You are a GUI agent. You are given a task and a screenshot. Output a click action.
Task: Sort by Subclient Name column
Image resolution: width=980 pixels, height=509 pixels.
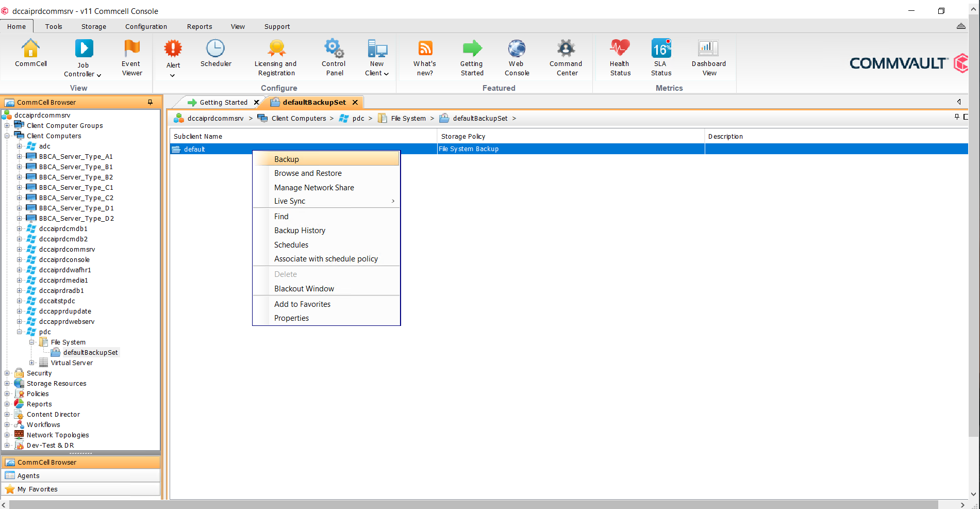[x=303, y=136]
